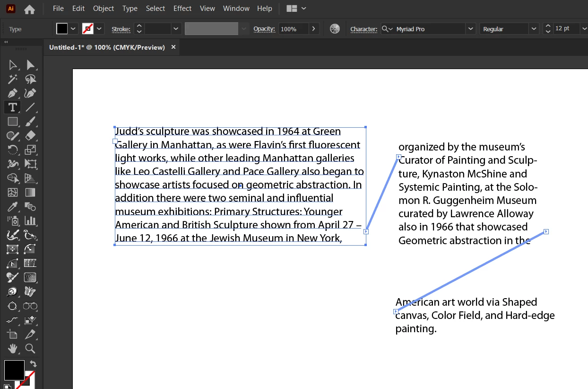Select the Perspective Grid tool
Viewport: 588px width, 389px height.
coord(30,178)
